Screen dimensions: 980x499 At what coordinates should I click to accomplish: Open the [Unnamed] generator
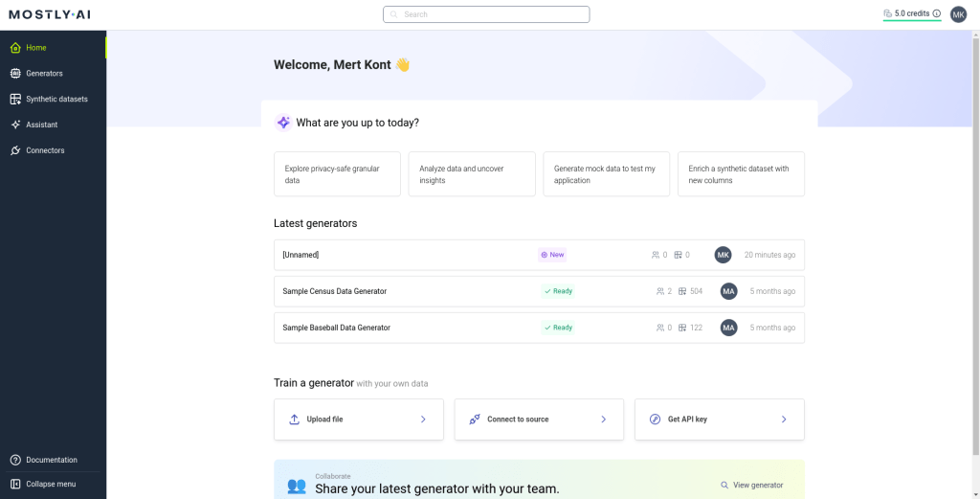(540, 255)
